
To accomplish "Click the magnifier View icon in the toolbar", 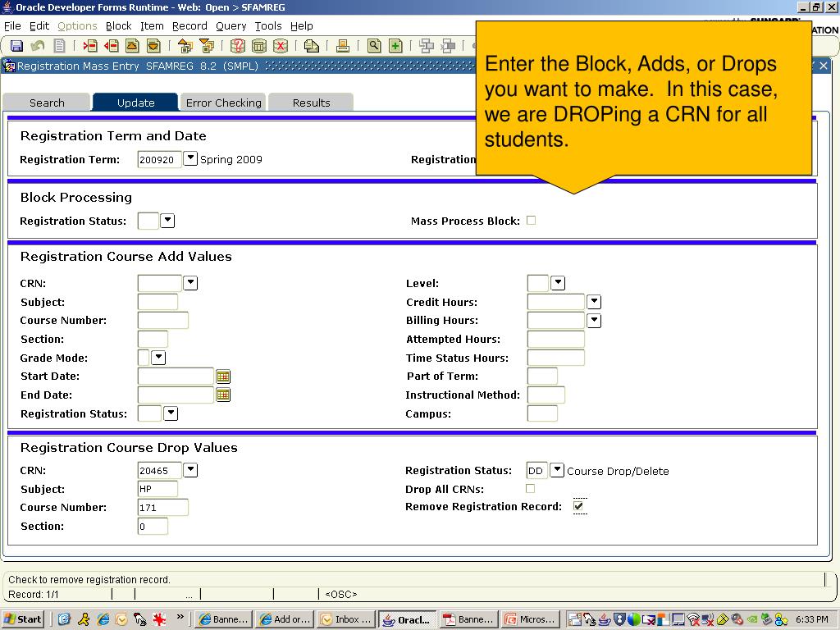I will pos(374,46).
